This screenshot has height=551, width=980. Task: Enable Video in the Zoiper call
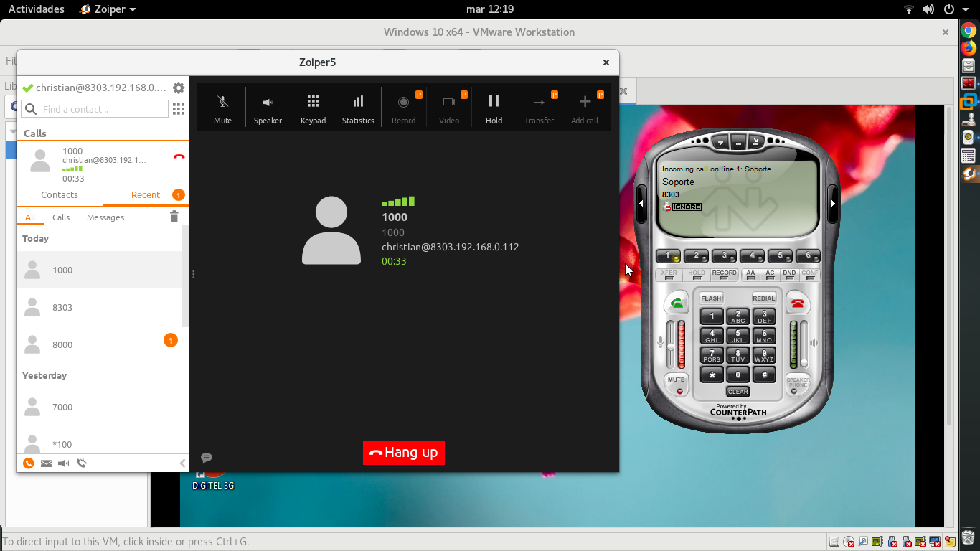coord(448,108)
